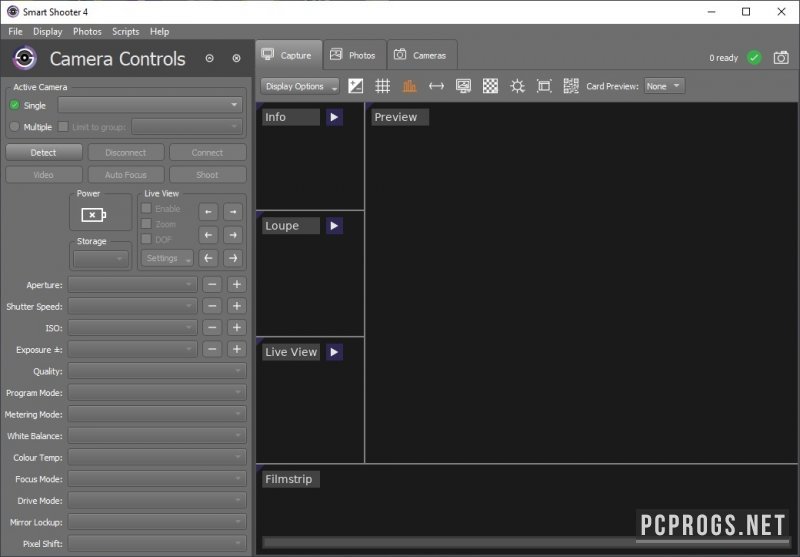Screen dimensions: 800x557
Task: Open the Live View Settings dropdown
Action: (x=167, y=258)
